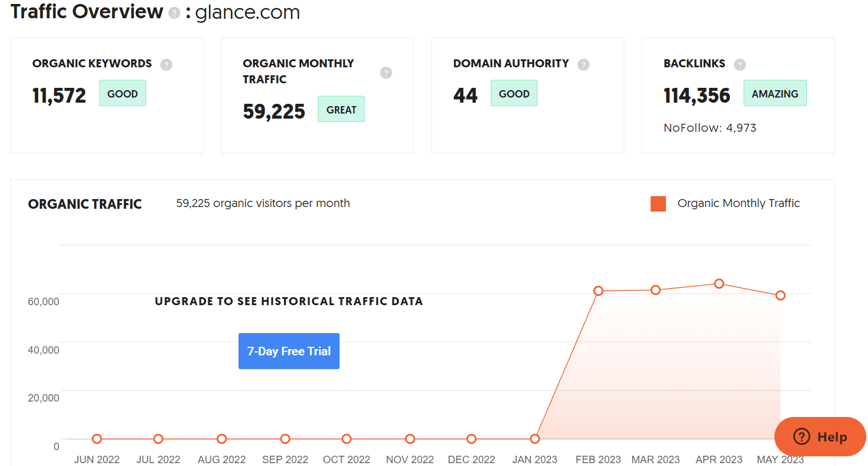The image size is (868, 466).
Task: Select the JUN 2022 data point
Action: (96, 439)
